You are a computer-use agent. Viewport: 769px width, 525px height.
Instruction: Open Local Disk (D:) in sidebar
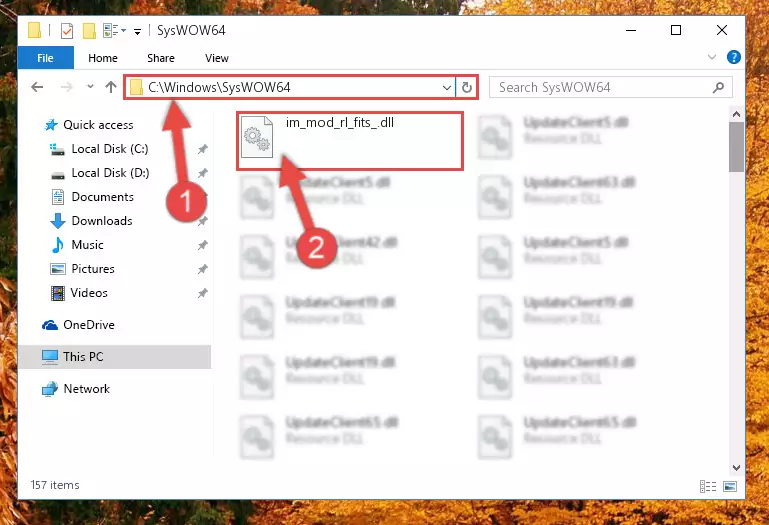coord(110,173)
